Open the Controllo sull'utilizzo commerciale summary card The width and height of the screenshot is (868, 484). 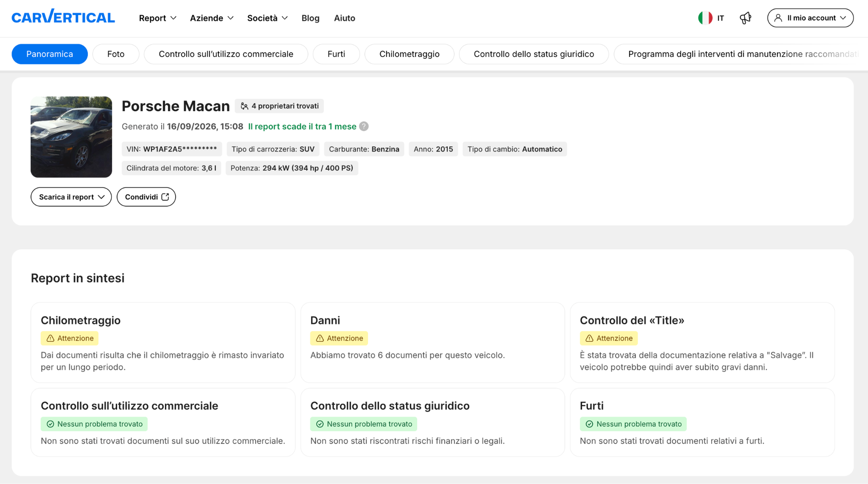[163, 422]
